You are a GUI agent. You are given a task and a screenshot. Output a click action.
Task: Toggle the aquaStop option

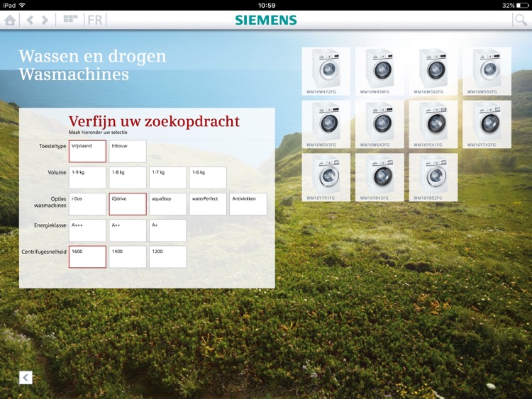point(167,204)
